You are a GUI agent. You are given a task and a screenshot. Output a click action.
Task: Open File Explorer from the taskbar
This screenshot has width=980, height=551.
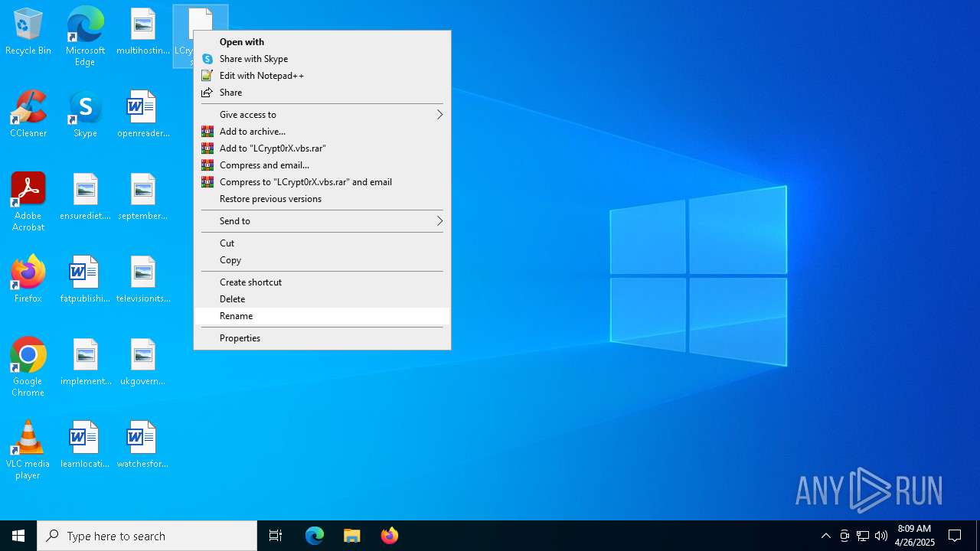coord(352,536)
